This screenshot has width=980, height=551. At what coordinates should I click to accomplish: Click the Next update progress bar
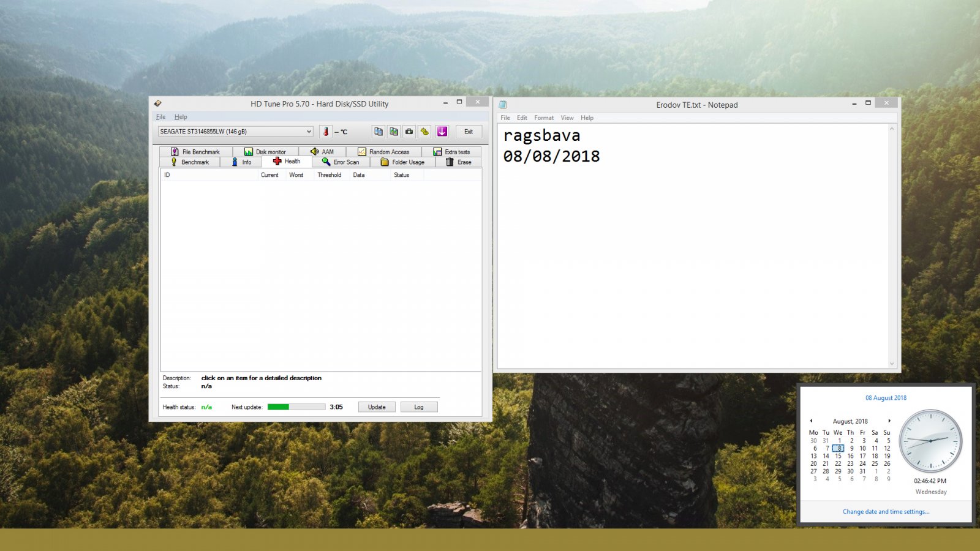coord(296,407)
